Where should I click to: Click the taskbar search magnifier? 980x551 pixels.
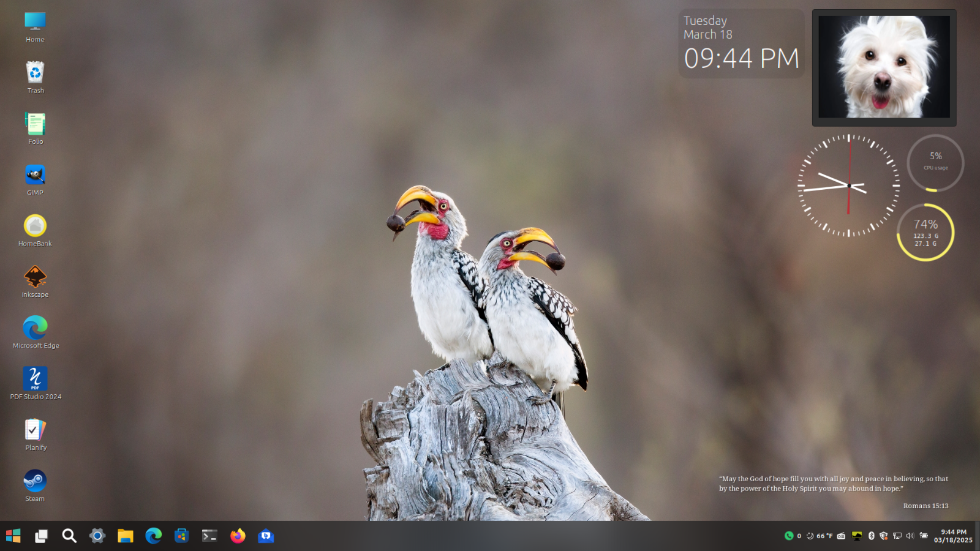69,536
